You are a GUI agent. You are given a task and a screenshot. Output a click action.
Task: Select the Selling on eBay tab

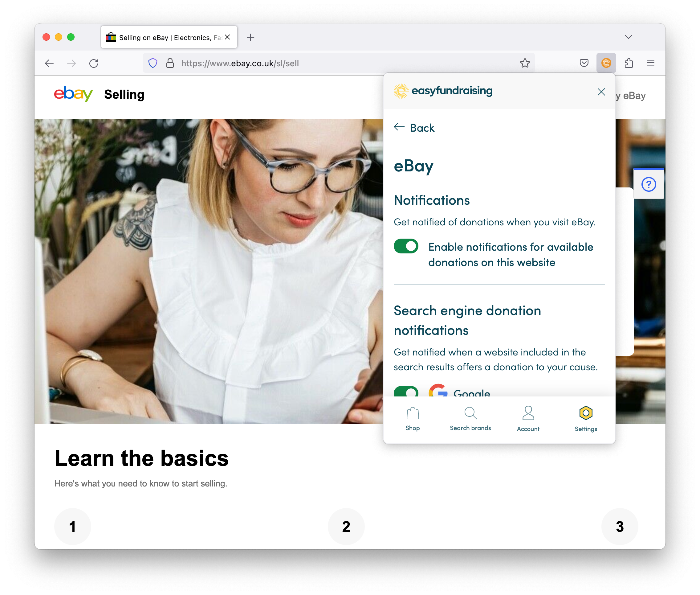[169, 37]
